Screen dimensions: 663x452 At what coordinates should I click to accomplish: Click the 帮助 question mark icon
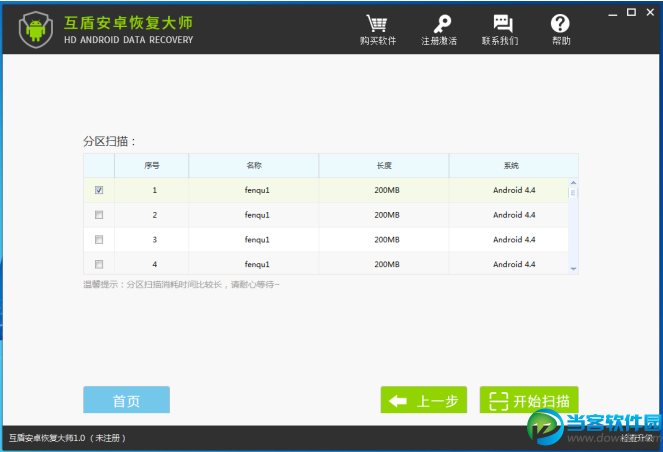click(x=560, y=24)
